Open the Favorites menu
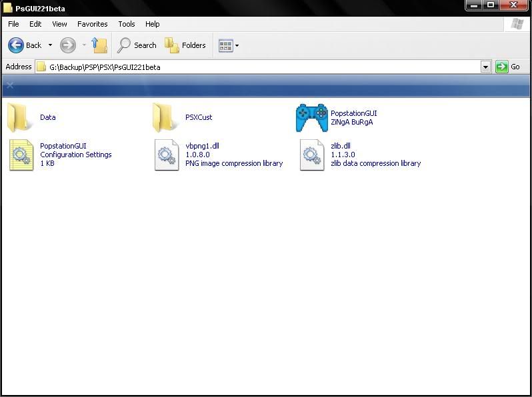The height and width of the screenshot is (397, 532). click(92, 24)
